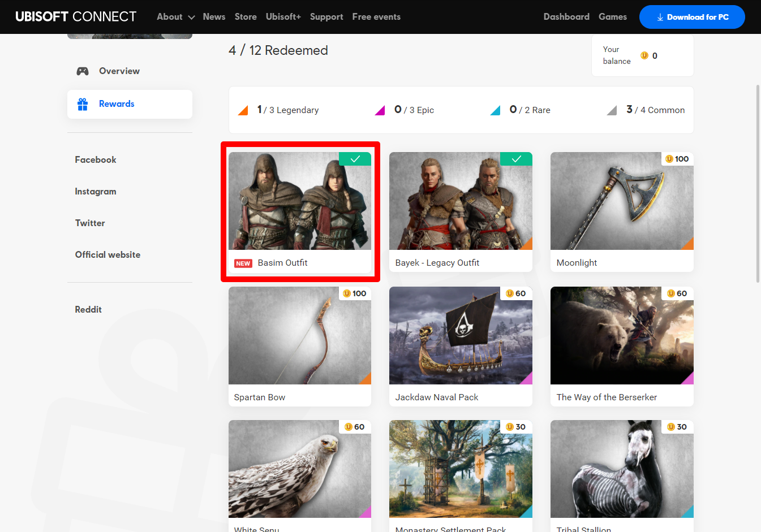Click the Ubisoft Connect logo
The height and width of the screenshot is (532, 761).
pos(76,16)
